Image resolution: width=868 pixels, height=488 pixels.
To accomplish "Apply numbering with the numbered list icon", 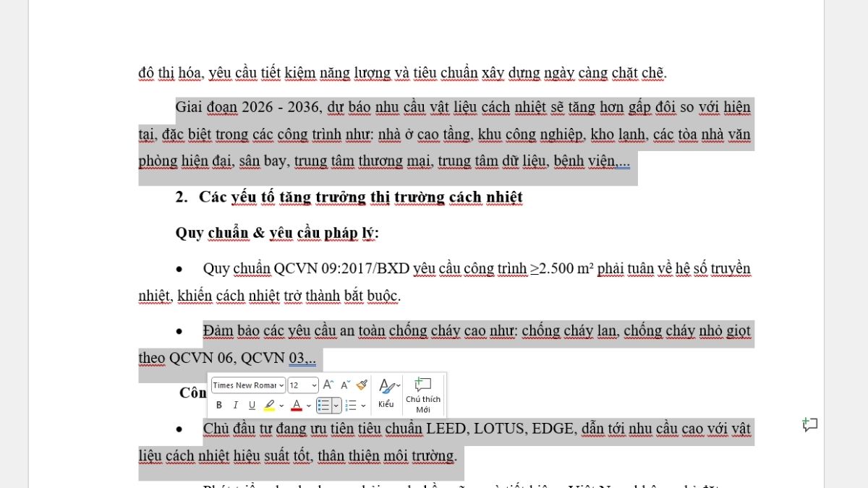I will [x=351, y=404].
